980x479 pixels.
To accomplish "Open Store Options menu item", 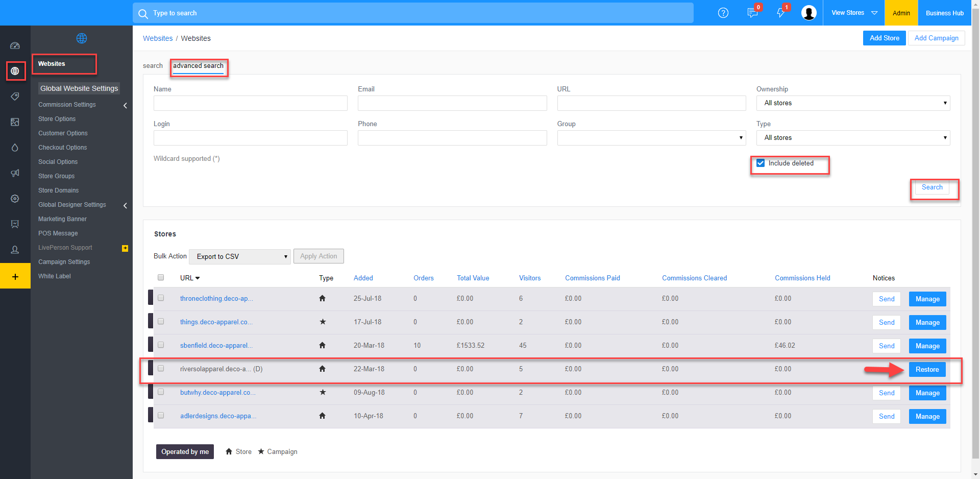I will [x=57, y=119].
